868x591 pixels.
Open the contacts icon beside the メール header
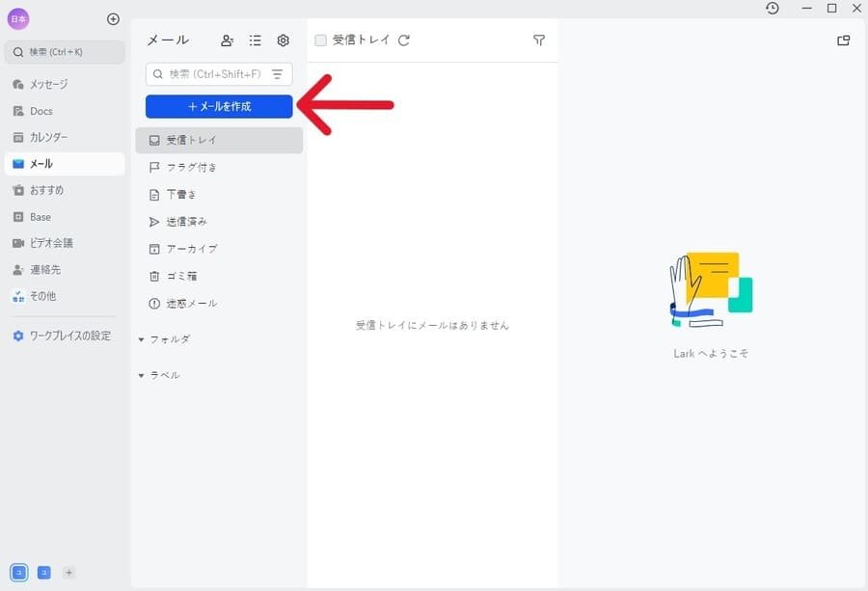coord(227,40)
